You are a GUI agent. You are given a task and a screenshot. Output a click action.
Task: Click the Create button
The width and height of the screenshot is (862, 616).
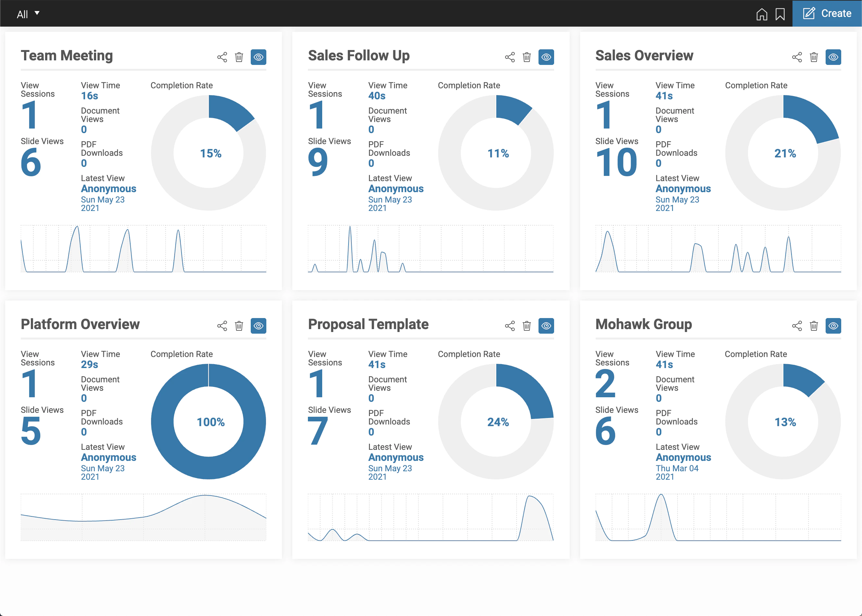click(x=827, y=13)
